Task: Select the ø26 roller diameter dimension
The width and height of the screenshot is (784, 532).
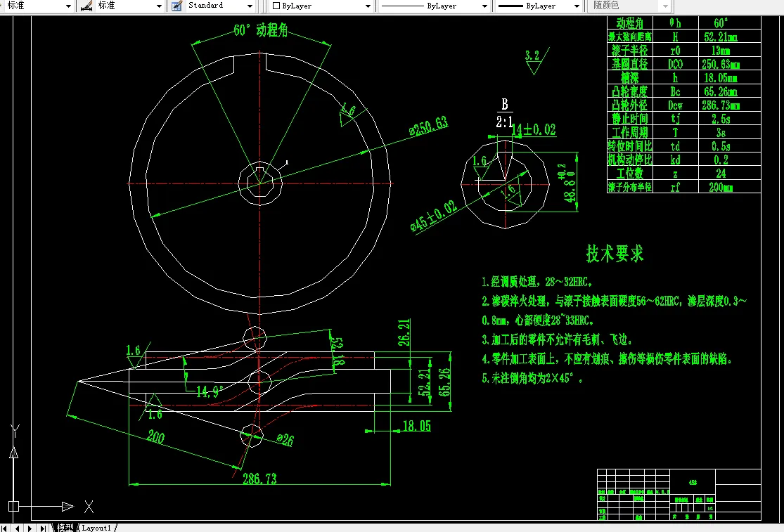Action: tap(285, 440)
